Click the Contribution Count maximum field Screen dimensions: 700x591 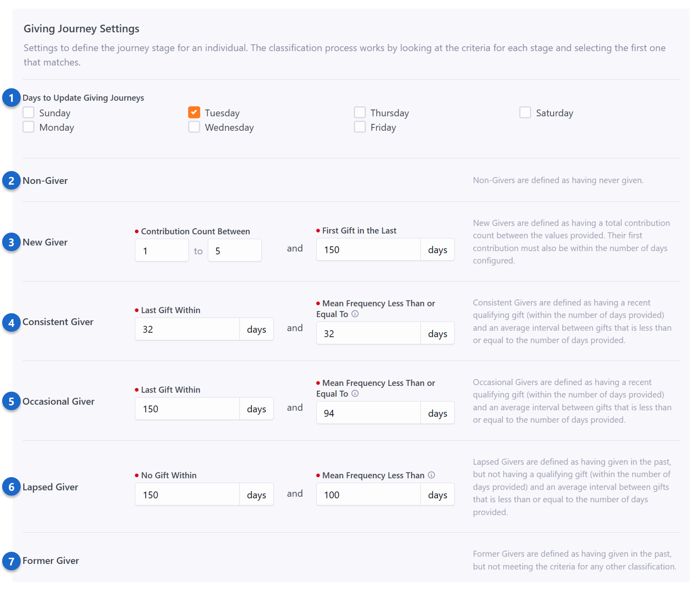(x=234, y=250)
